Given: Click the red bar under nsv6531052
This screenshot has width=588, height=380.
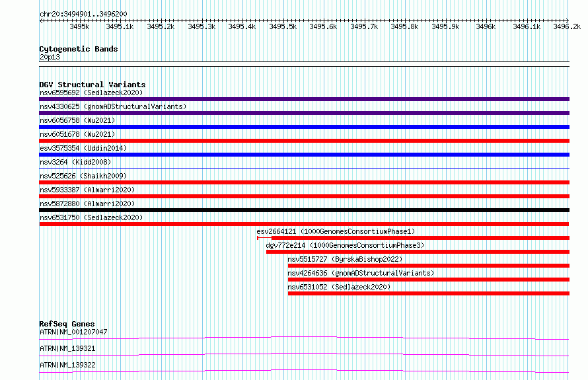Looking at the screenshot, I should [429, 293].
